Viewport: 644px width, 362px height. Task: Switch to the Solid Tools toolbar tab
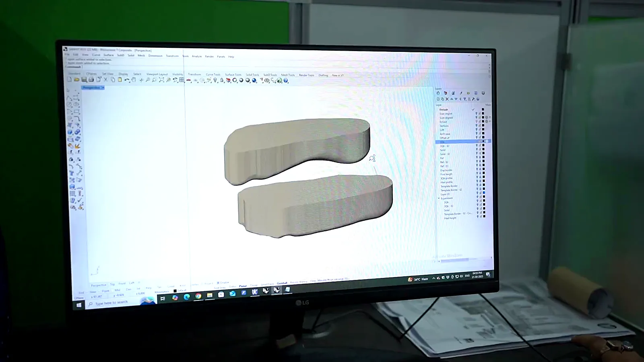252,75
